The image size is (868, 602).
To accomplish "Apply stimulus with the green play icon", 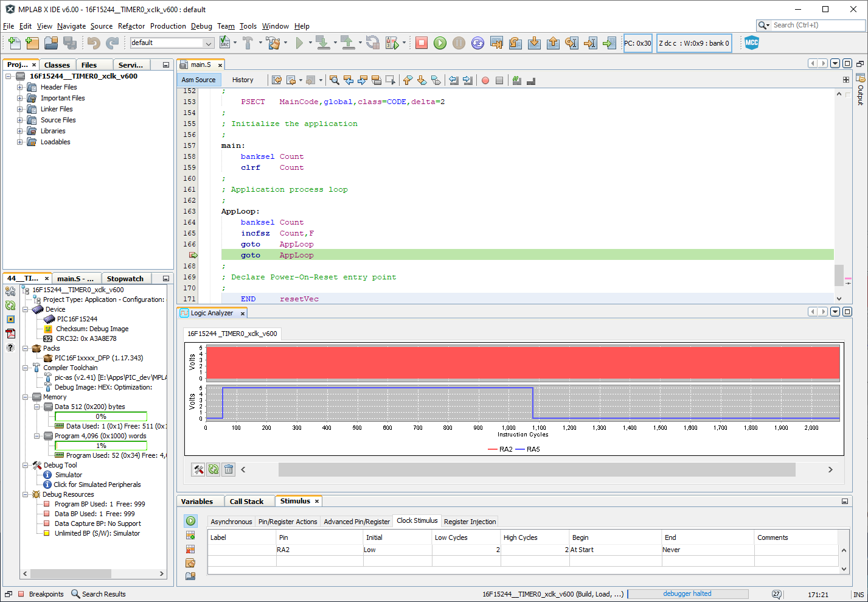I will tap(190, 521).
